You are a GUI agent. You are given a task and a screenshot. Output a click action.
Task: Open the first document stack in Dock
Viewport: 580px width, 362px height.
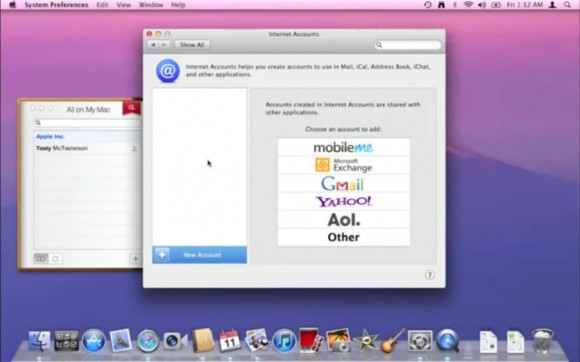click(x=488, y=342)
